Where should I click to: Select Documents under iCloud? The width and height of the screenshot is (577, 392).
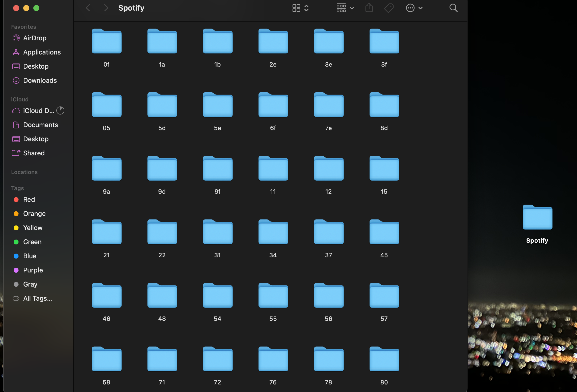41,125
